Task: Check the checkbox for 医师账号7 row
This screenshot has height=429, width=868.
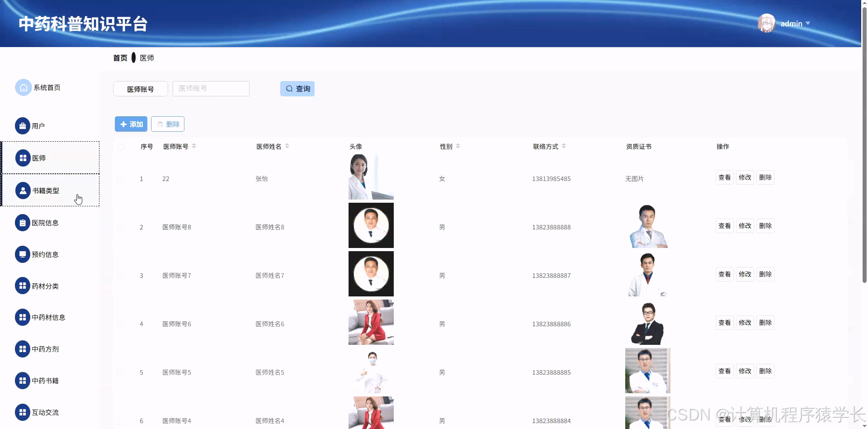Action: (x=121, y=276)
